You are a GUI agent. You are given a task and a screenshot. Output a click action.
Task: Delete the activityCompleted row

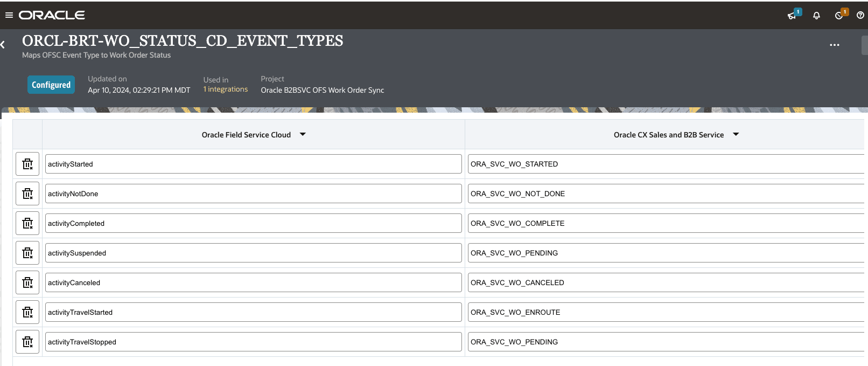click(27, 223)
